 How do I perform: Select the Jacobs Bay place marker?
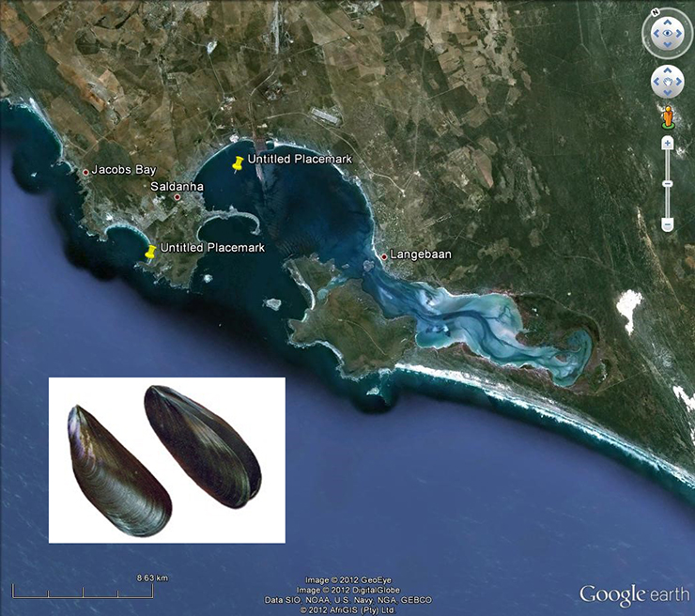[85, 172]
